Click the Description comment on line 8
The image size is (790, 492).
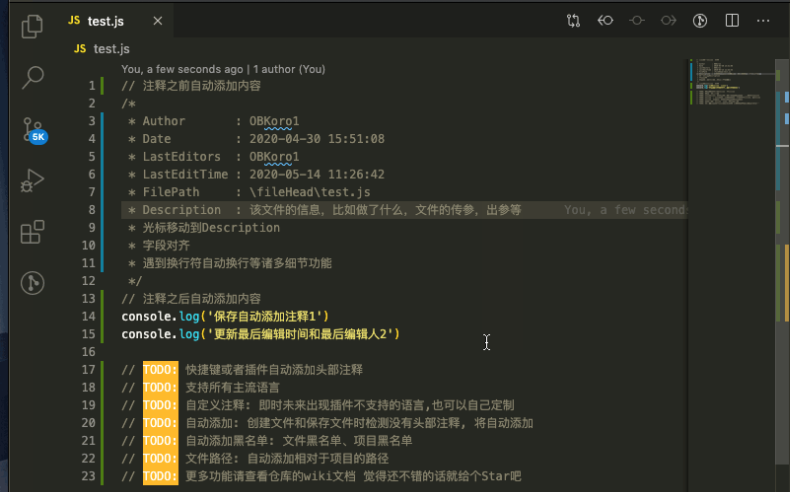pyautogui.click(x=181, y=210)
